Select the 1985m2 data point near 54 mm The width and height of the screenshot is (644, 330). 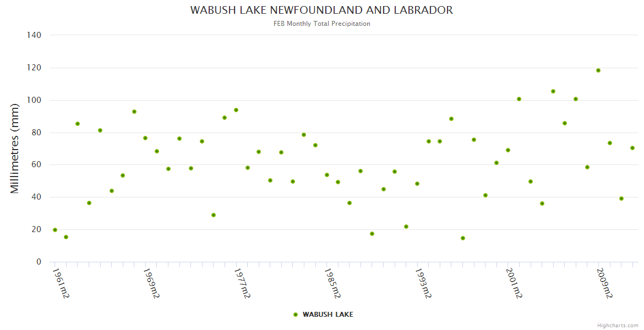pyautogui.click(x=327, y=175)
